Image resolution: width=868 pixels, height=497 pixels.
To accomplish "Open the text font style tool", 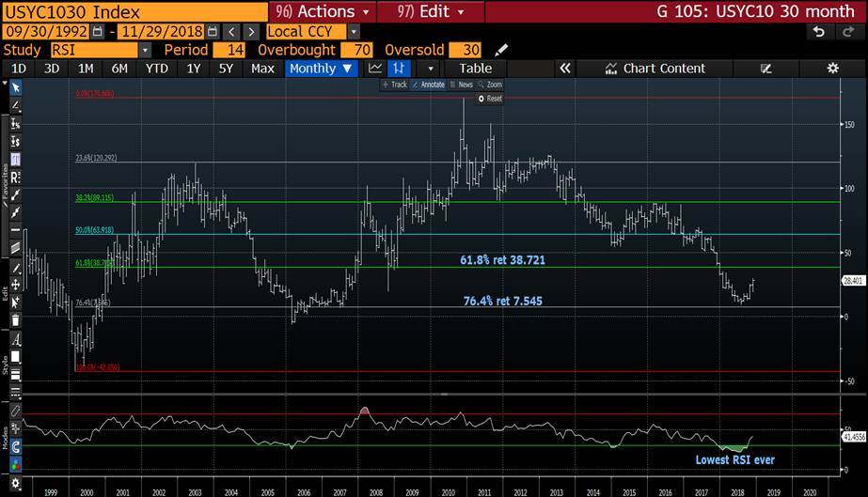I will pyautogui.click(x=15, y=339).
